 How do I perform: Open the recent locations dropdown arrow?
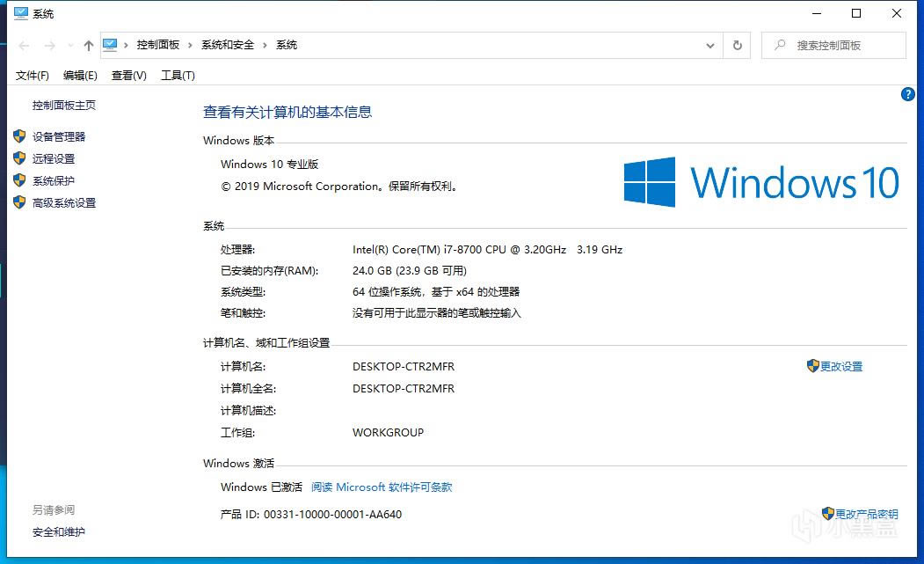70,46
